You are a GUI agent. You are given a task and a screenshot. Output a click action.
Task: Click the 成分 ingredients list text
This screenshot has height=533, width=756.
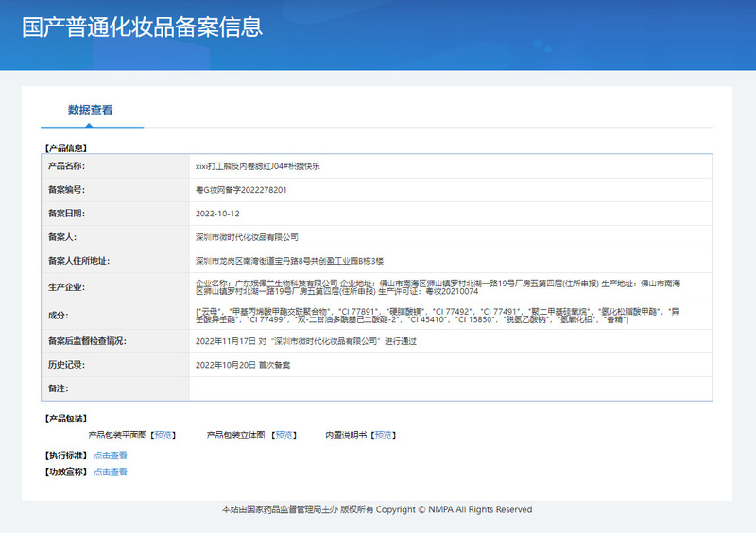click(438, 316)
